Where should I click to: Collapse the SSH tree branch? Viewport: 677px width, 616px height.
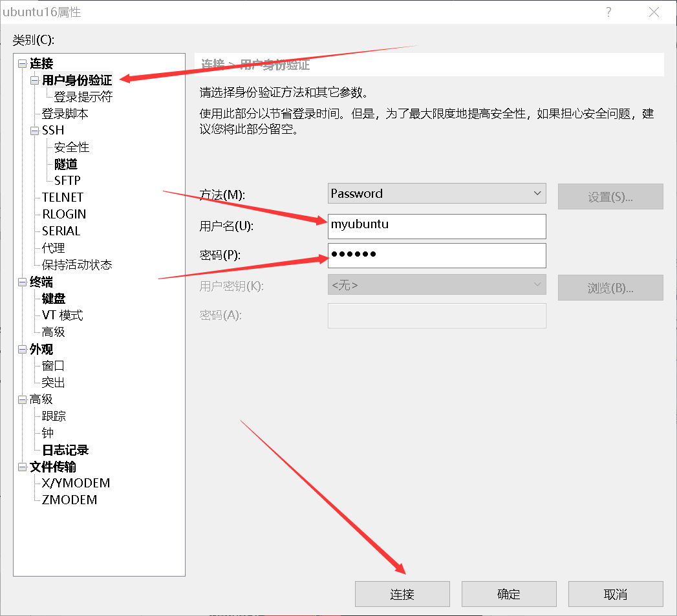(33, 130)
